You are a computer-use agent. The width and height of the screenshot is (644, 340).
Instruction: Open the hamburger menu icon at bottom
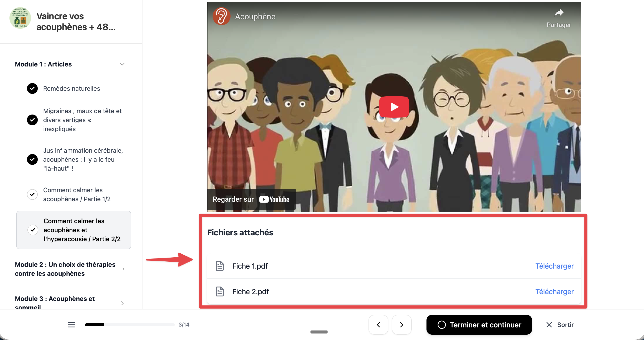[71, 325]
